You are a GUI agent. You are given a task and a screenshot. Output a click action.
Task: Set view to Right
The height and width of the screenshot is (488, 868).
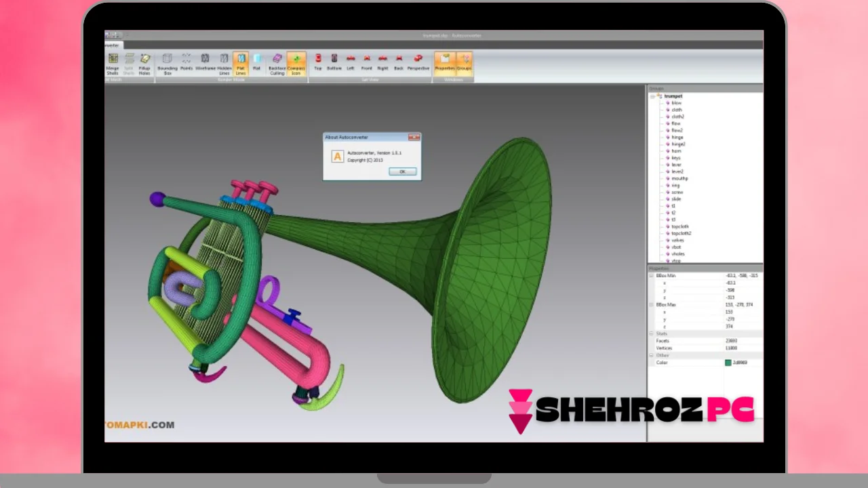(383, 62)
